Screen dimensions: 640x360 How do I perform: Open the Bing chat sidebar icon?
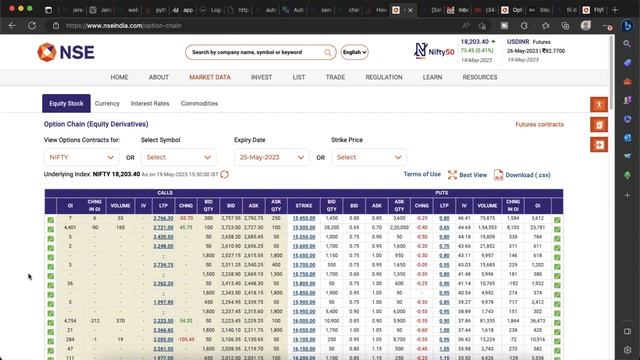(x=628, y=25)
